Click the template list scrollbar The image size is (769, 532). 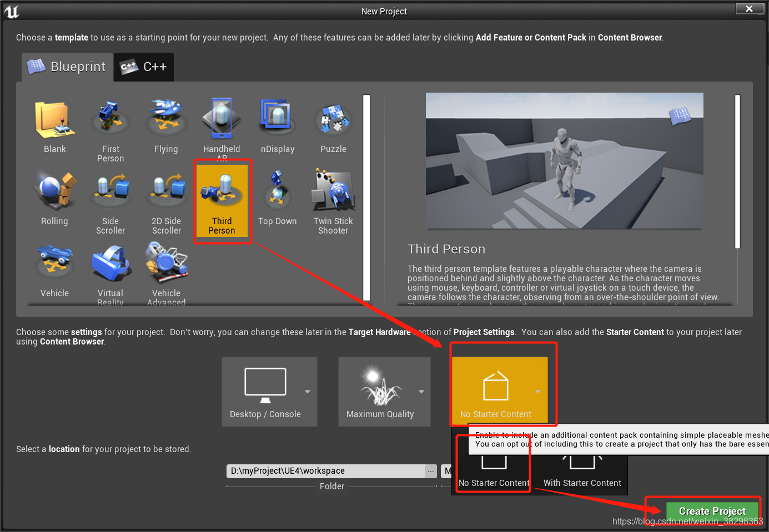366,197
